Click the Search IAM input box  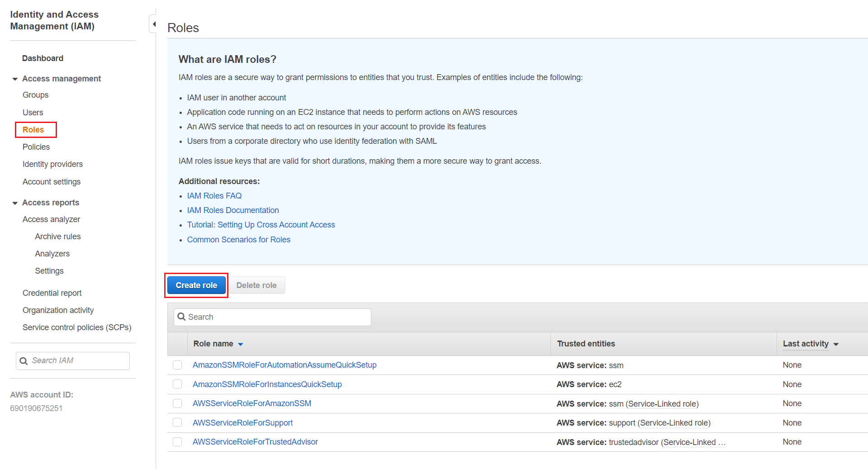pos(77,360)
